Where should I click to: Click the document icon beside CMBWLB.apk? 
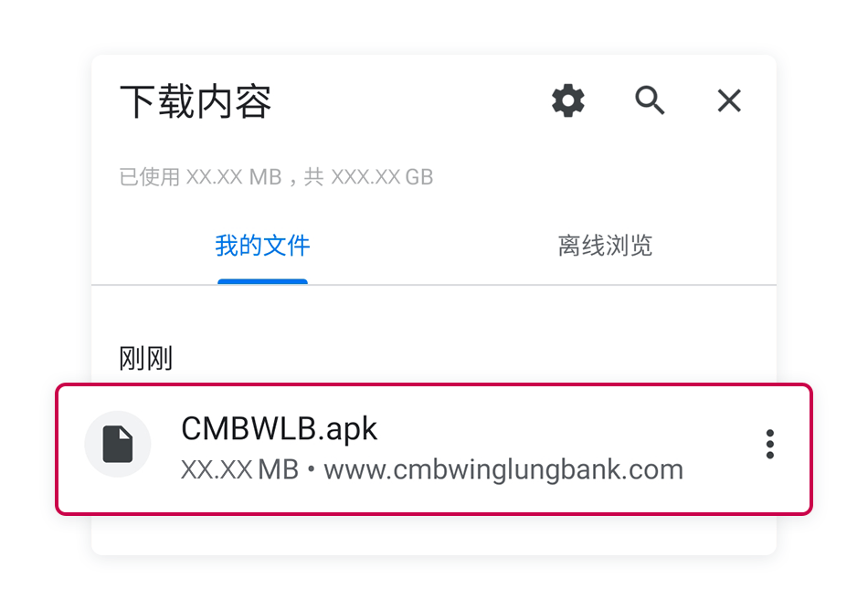(x=118, y=444)
